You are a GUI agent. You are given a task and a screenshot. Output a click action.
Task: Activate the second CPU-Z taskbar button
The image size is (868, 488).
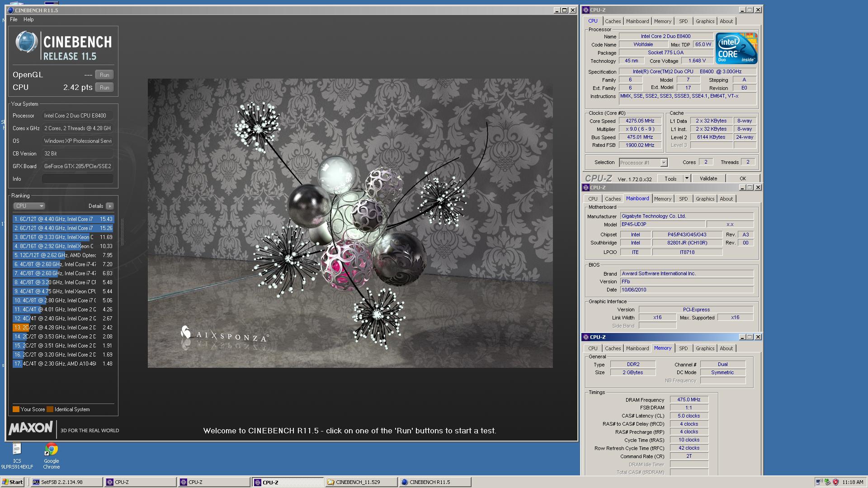(214, 482)
